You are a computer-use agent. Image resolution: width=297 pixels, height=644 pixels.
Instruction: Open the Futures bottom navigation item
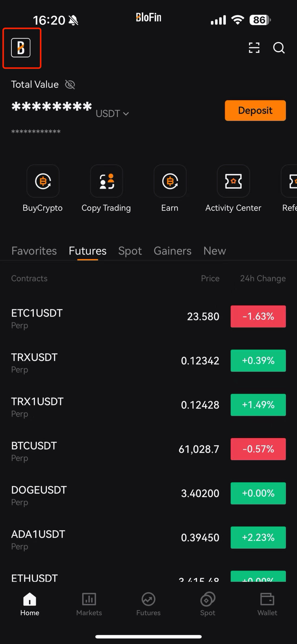click(x=148, y=605)
